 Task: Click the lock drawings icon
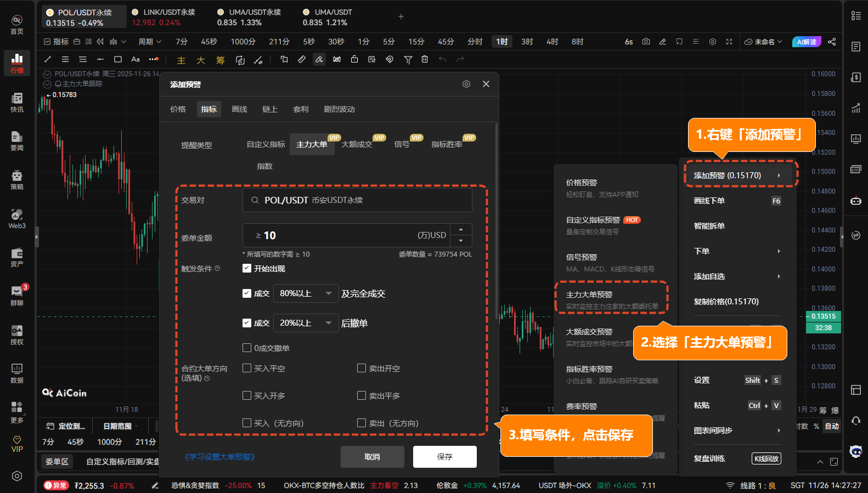354,59
